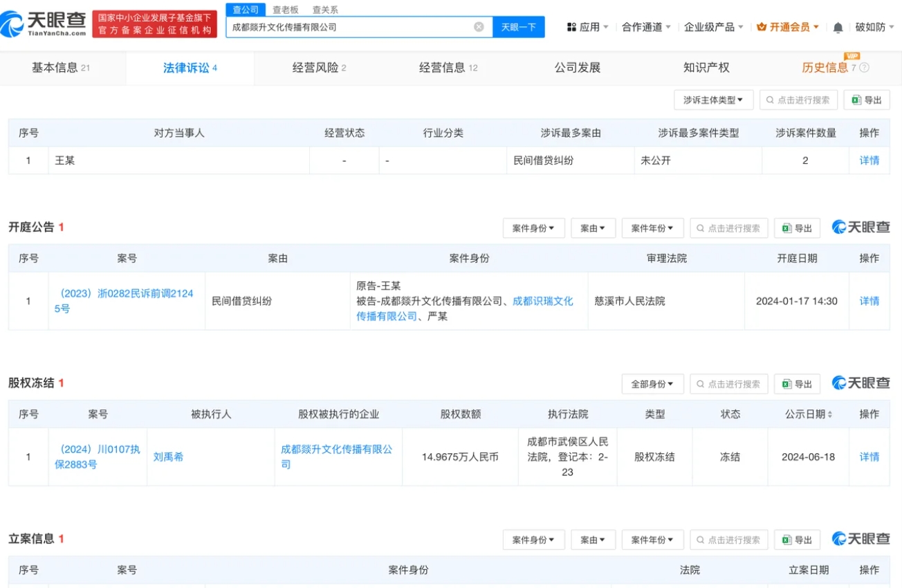This screenshot has height=588, width=902.
Task: Click the 股权冻结 search input
Action: pos(728,384)
